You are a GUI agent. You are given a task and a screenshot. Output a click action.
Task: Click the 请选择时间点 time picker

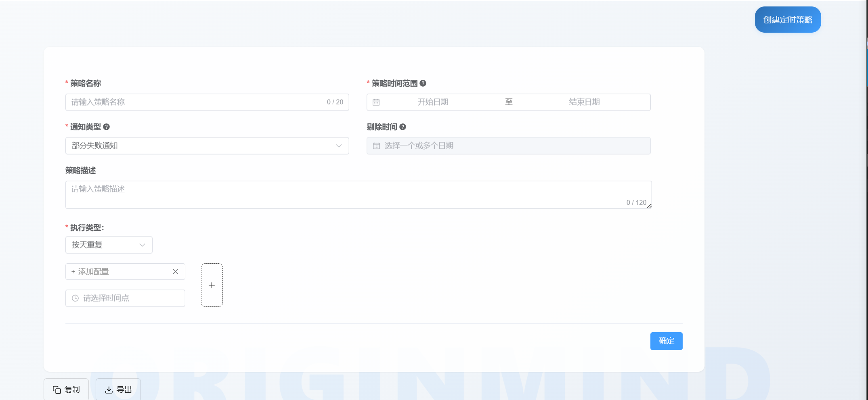[125, 298]
